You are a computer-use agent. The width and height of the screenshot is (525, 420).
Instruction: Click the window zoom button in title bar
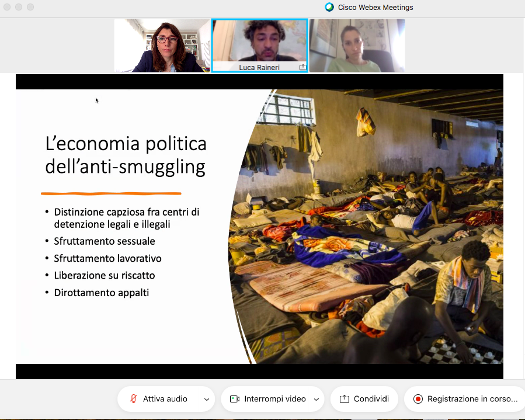click(x=30, y=7)
